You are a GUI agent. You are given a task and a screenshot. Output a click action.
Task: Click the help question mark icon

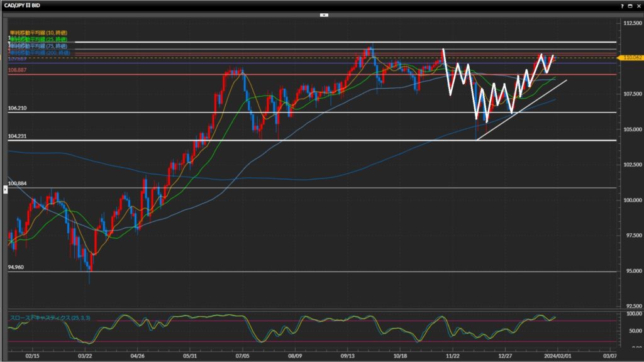pyautogui.click(x=621, y=5)
